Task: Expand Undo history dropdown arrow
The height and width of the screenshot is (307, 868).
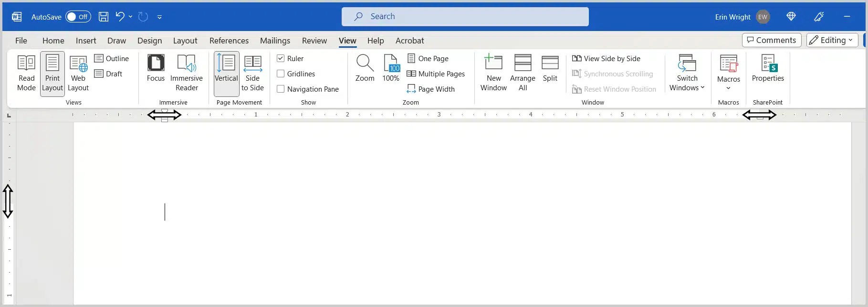Action: pos(130,17)
